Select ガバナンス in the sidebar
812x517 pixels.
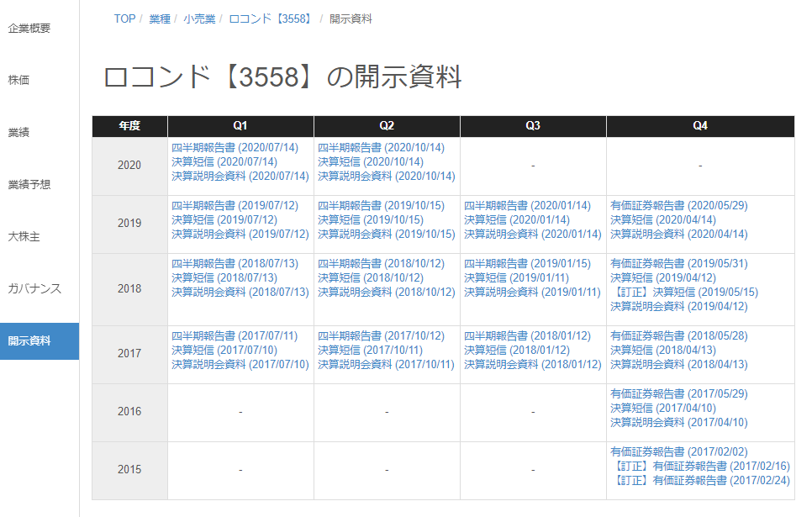coord(34,288)
